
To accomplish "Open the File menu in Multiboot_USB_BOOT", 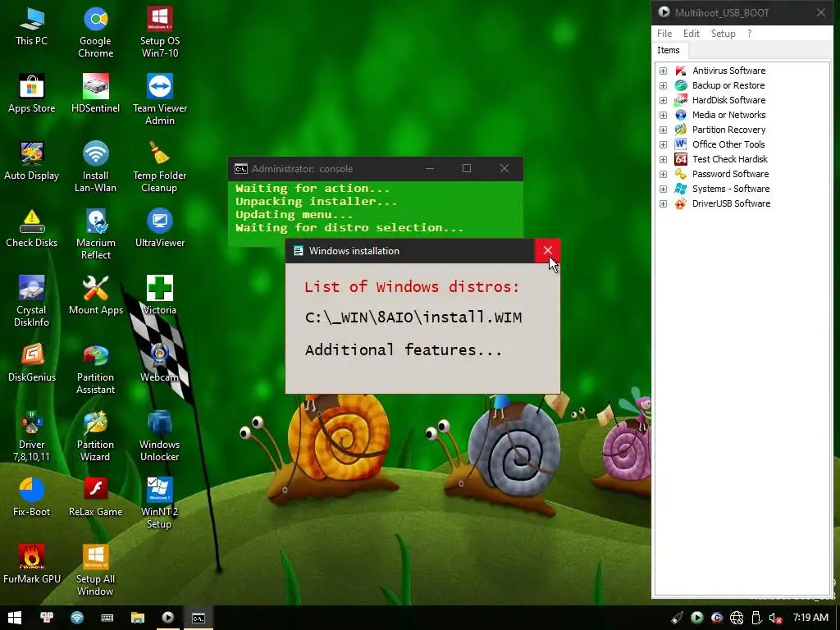I will (x=664, y=33).
